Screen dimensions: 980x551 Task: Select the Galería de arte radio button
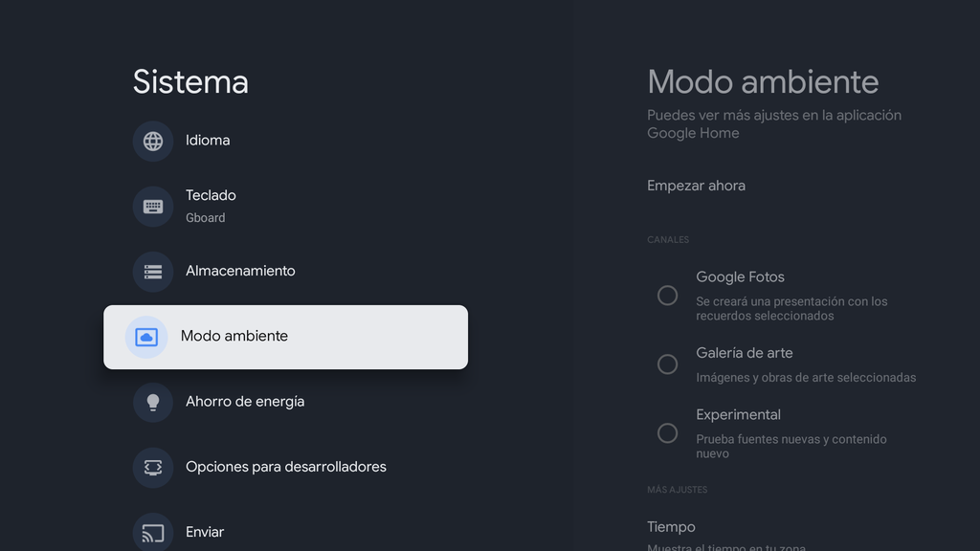667,364
